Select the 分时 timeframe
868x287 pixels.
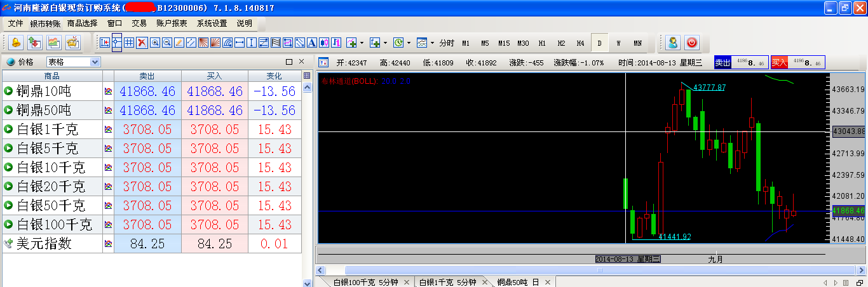[447, 43]
